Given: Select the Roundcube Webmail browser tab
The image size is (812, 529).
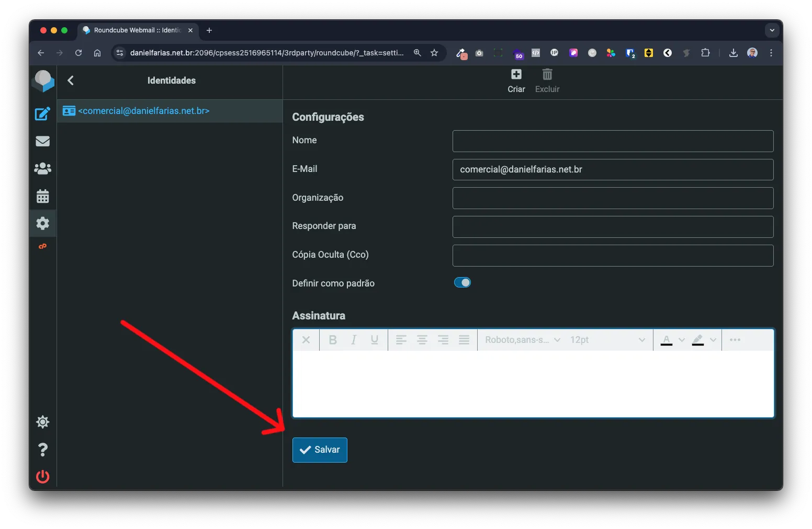Looking at the screenshot, I should pos(138,30).
